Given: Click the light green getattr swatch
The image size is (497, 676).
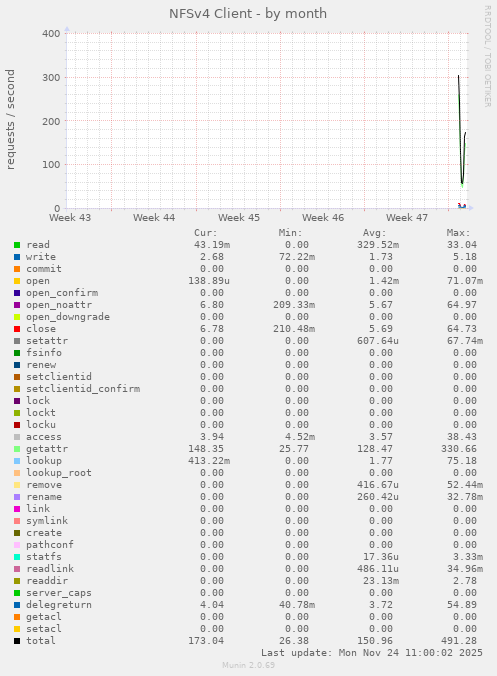Looking at the screenshot, I should point(17,449).
